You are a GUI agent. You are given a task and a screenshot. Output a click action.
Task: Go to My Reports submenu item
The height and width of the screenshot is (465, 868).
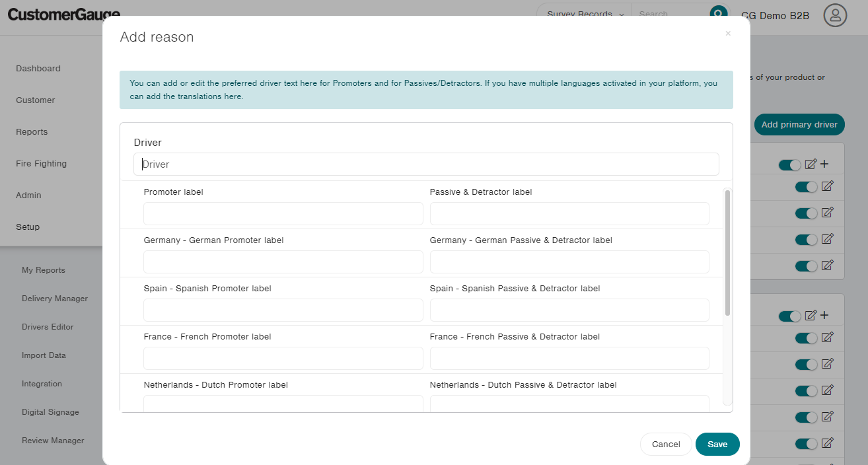tap(44, 270)
